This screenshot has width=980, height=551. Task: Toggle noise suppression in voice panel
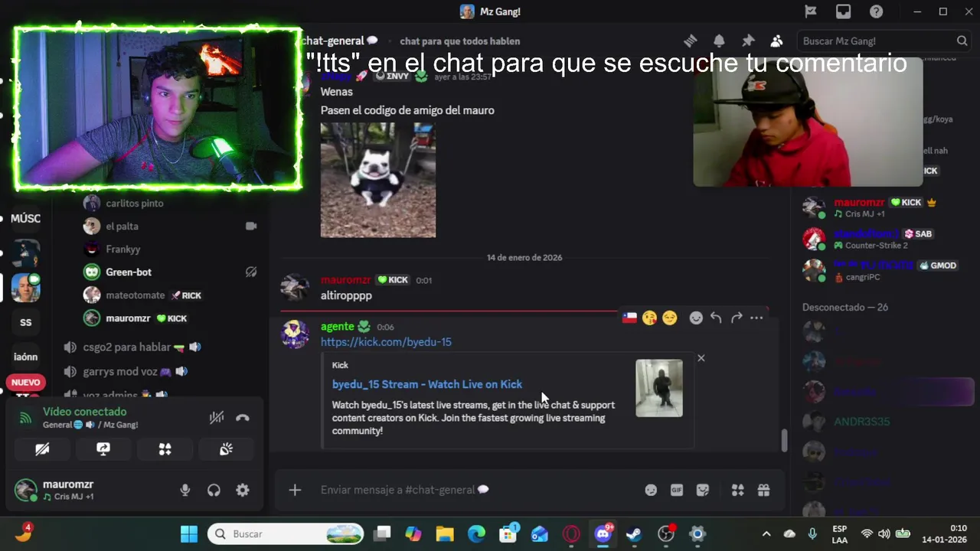217,417
